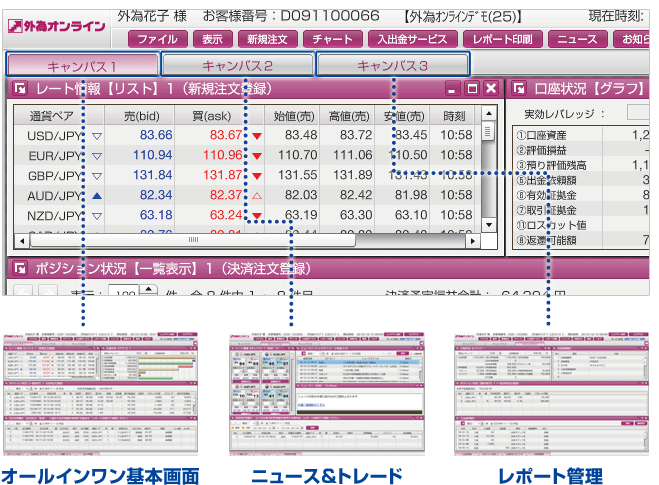Click AUD/JPY filled up triangle
The image size is (659, 485).
click(x=97, y=196)
